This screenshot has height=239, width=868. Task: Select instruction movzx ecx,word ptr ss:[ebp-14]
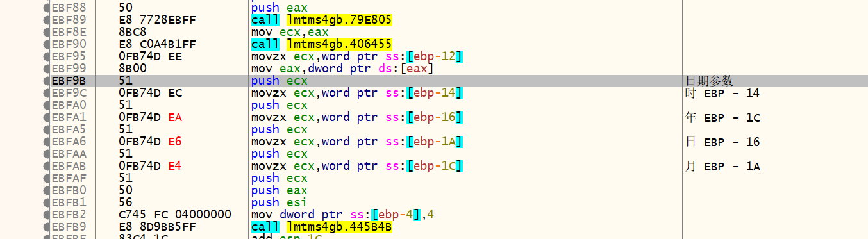[357, 93]
